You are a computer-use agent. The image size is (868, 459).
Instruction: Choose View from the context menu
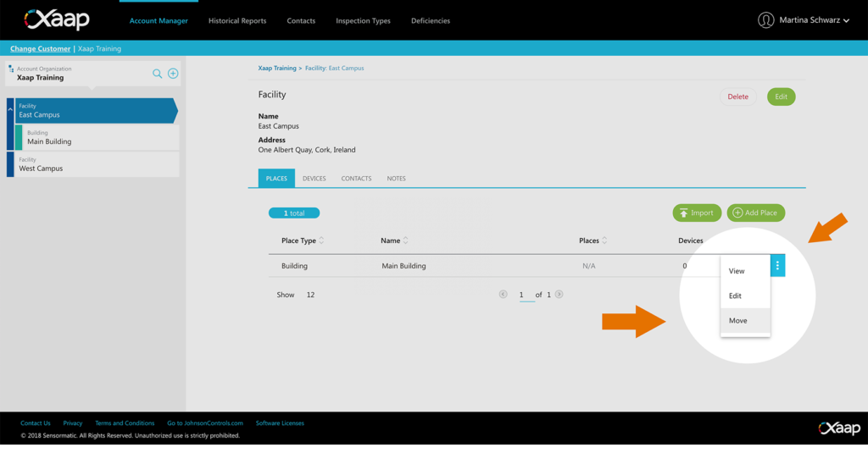tap(745, 271)
